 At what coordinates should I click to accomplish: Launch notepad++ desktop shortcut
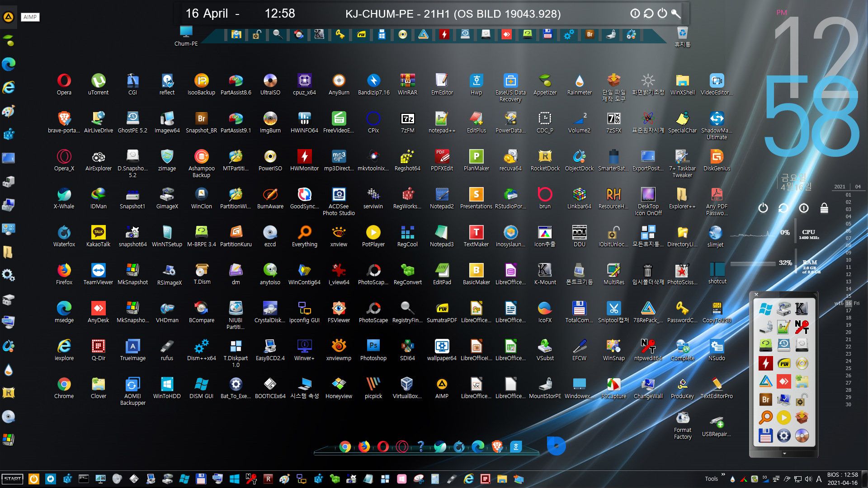[x=442, y=122]
